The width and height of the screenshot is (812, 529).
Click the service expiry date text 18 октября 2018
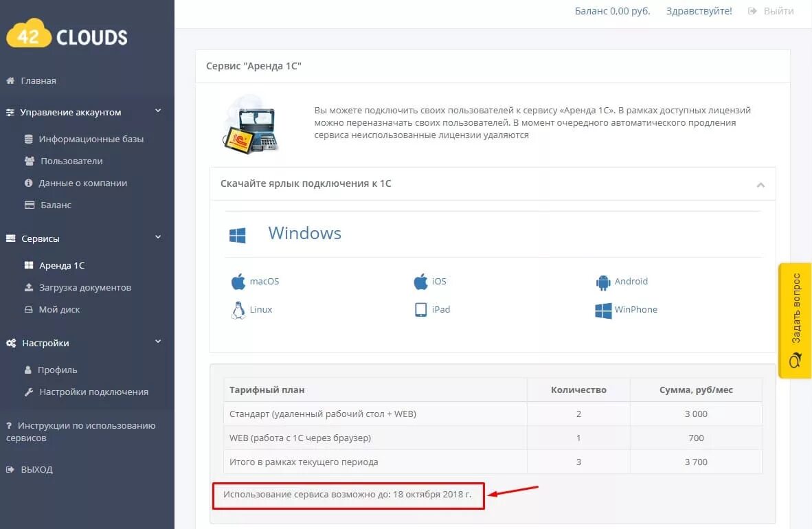pos(432,494)
